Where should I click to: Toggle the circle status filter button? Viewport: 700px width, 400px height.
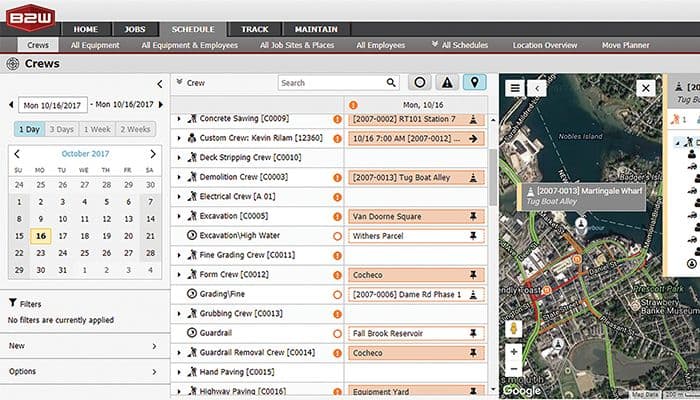[x=420, y=83]
